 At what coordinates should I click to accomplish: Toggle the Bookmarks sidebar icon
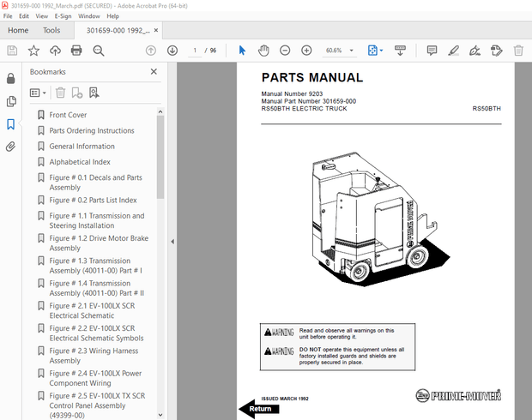[x=11, y=124]
